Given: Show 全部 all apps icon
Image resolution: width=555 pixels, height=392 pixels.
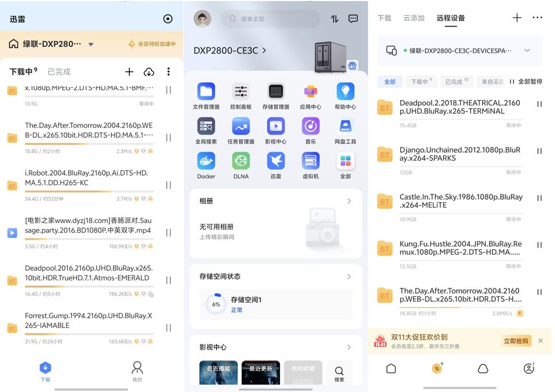Looking at the screenshot, I should pyautogui.click(x=346, y=161).
